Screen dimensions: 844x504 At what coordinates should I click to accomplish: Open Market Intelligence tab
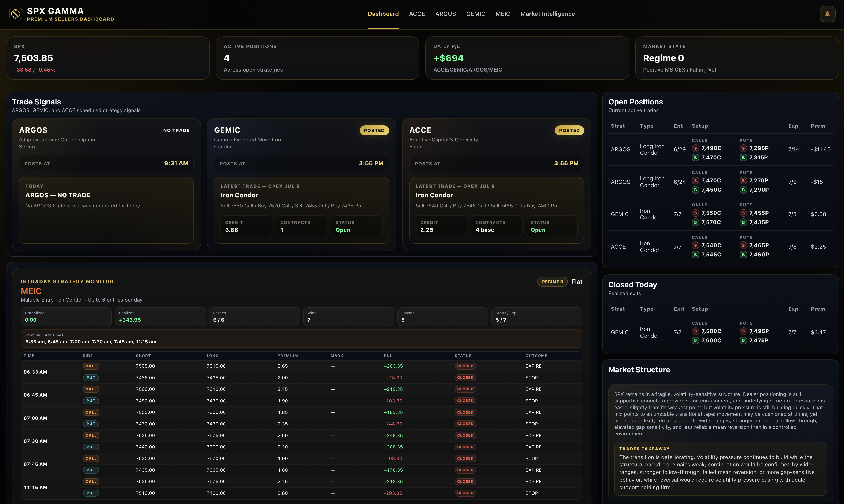(x=547, y=14)
